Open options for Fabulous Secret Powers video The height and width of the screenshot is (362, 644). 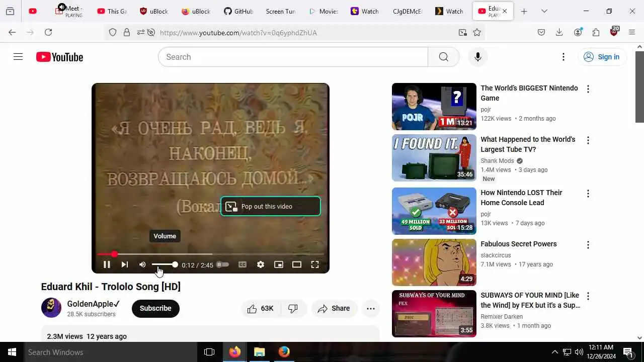pyautogui.click(x=588, y=245)
